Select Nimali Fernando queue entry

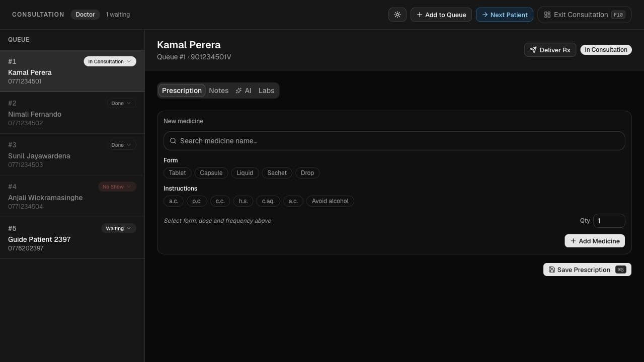tap(72, 113)
